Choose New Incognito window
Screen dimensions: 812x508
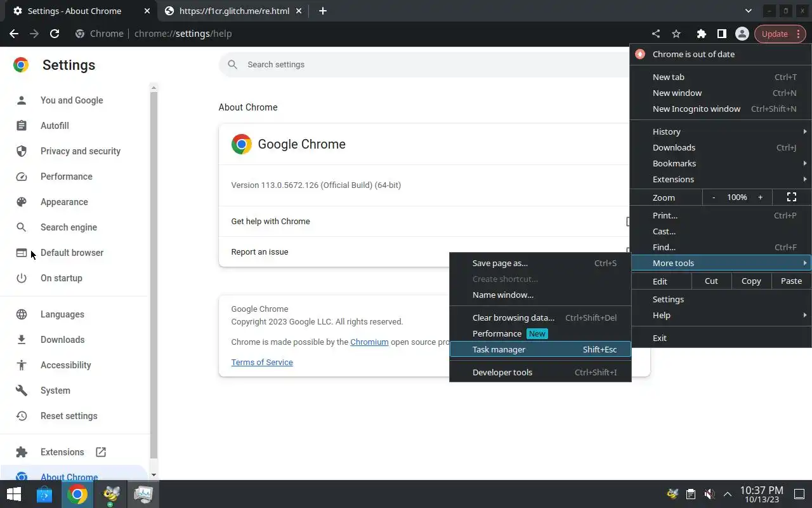(x=721, y=109)
